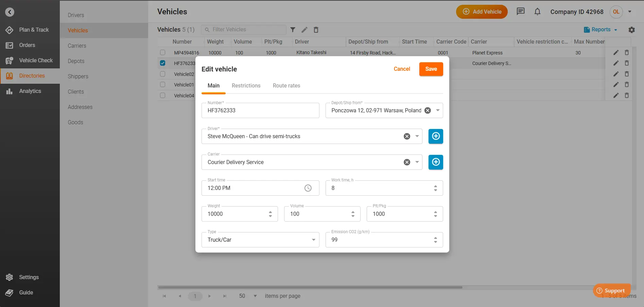
Task: Open the Analytics section
Action: (30, 91)
